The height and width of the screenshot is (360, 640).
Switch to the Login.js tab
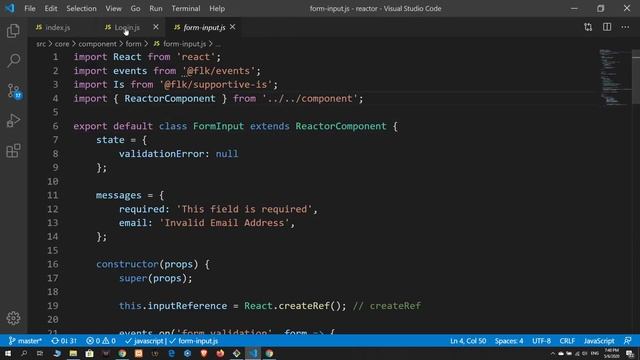131,27
